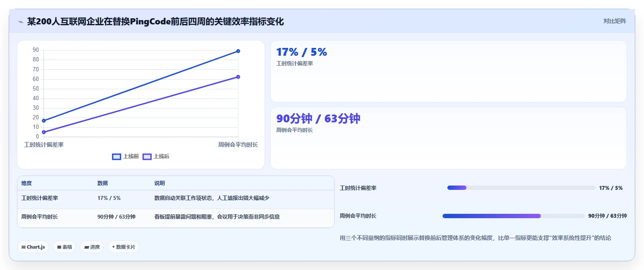Click the conclusion note about 效率系统性提升
This screenshot has width=644, height=270.
point(475,238)
